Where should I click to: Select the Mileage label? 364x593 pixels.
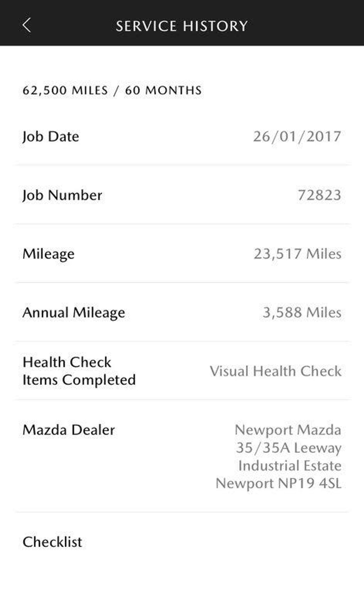click(x=49, y=254)
